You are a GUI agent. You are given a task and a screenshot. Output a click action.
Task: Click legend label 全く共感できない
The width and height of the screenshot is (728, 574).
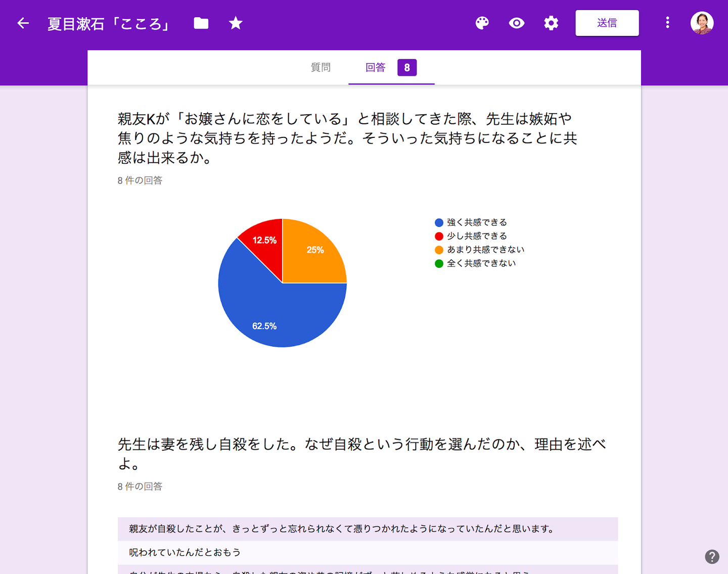[481, 263]
